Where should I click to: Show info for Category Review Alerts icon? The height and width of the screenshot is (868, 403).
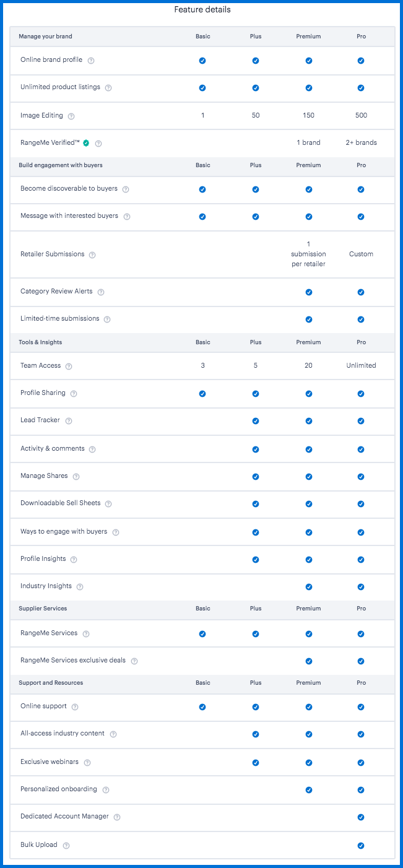[101, 292]
